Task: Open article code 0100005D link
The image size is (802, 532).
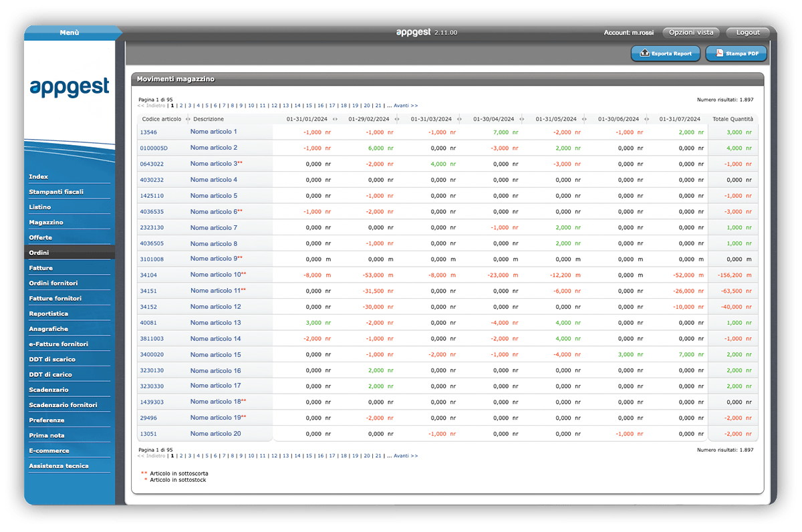Action: 154,148
